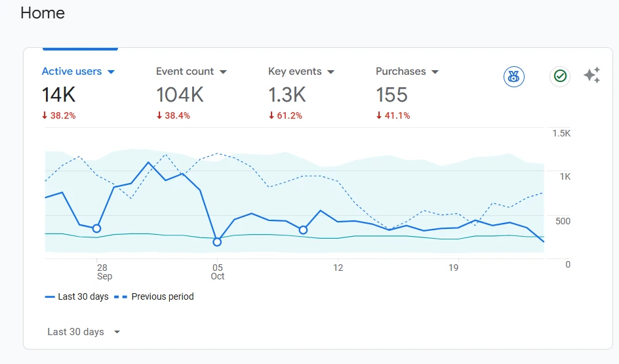Viewport: 619px width, 364px height.
Task: Open the sparkle Insights icon
Action: point(591,75)
